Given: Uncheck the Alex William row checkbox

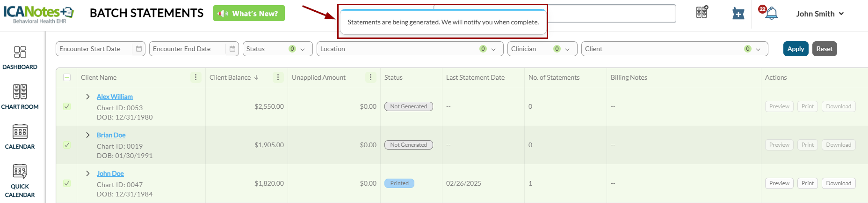Looking at the screenshot, I should click(x=67, y=106).
